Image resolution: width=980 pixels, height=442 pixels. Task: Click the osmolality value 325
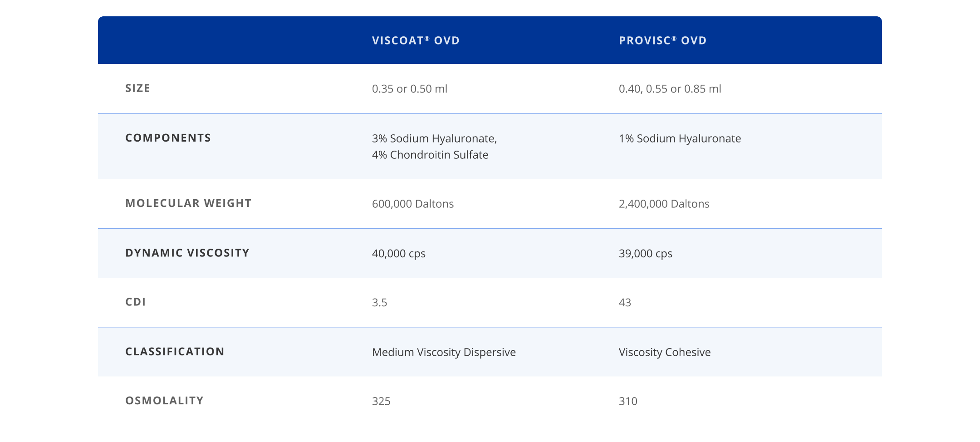381,402
